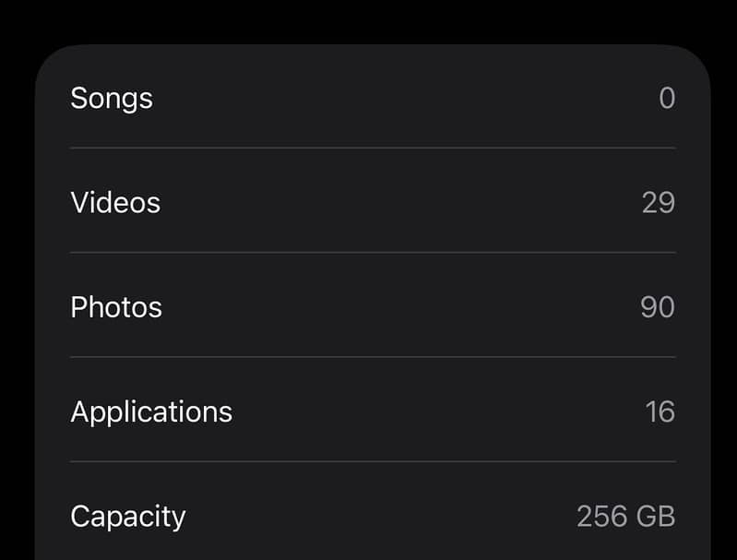Tap empty middle space of Applications row

pyautogui.click(x=415, y=411)
